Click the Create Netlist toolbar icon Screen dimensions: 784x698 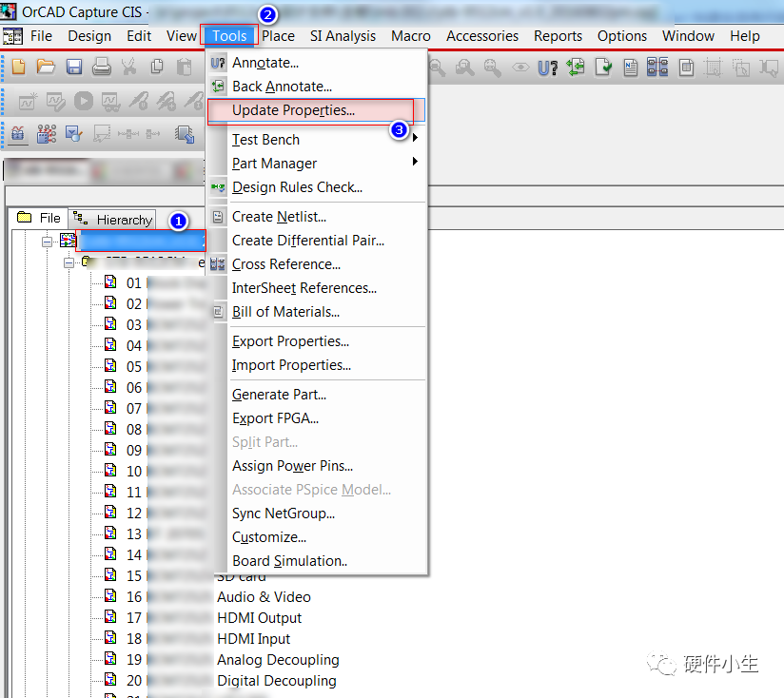631,67
